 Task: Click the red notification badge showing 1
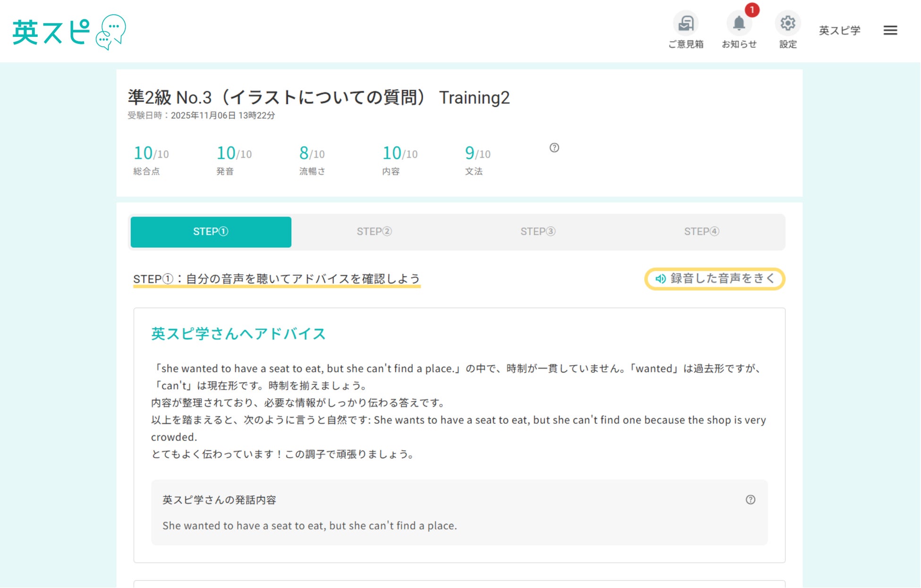pyautogui.click(x=752, y=10)
